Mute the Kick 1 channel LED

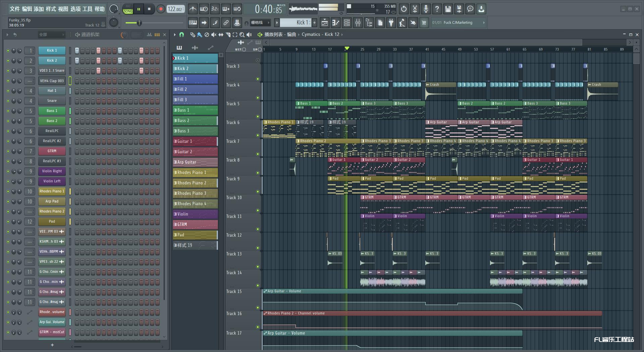click(8, 51)
